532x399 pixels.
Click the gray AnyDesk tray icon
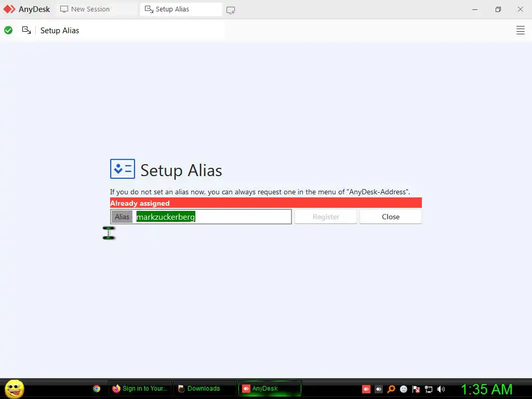point(379,389)
